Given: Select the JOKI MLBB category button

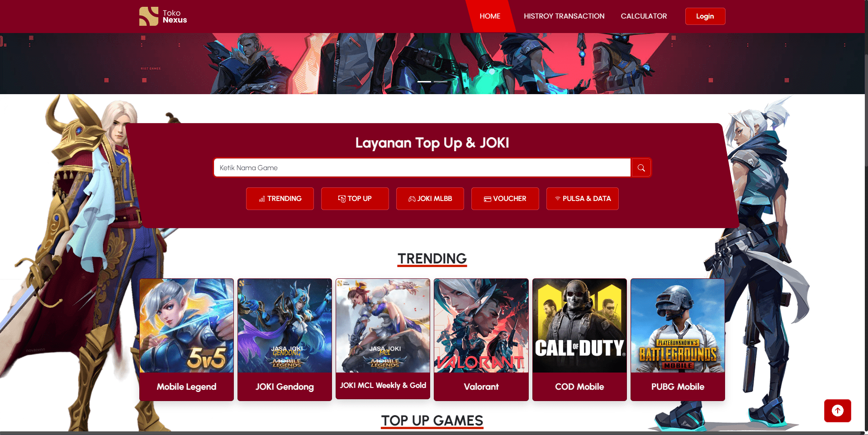Looking at the screenshot, I should pos(430,199).
